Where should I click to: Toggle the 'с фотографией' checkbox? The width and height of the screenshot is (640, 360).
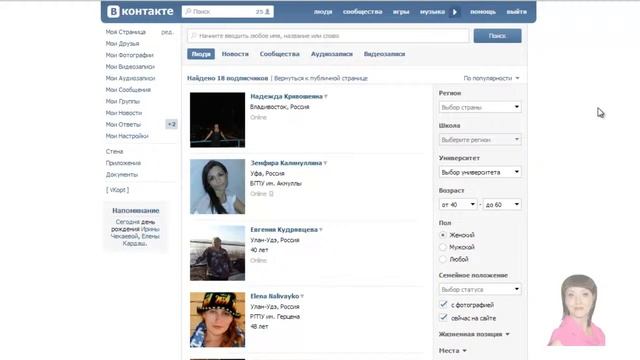pyautogui.click(x=444, y=304)
